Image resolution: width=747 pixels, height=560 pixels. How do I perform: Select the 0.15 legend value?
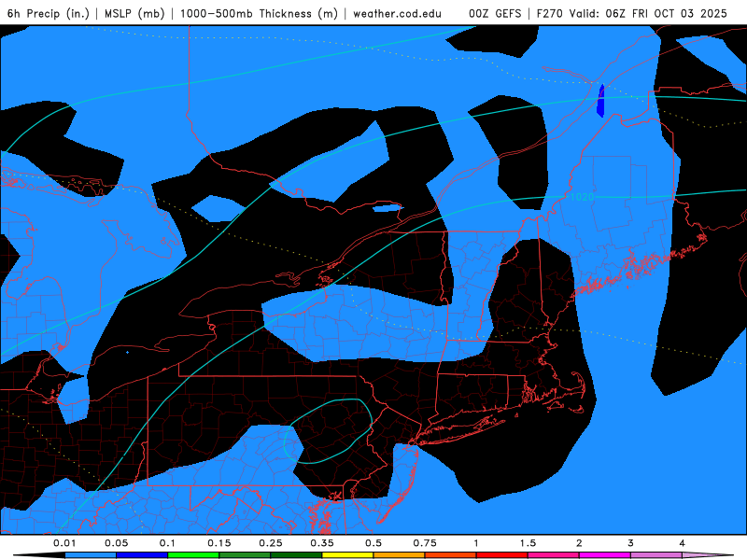(219, 543)
